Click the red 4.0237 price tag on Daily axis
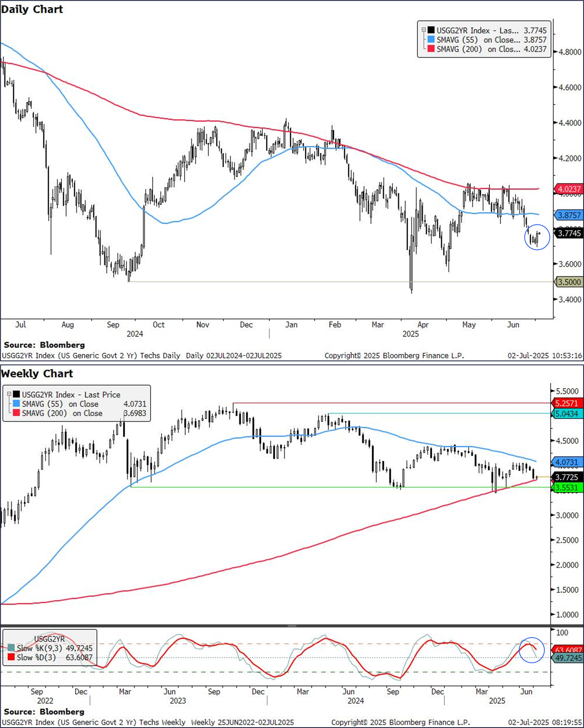This screenshot has height=728, width=584. pos(568,189)
